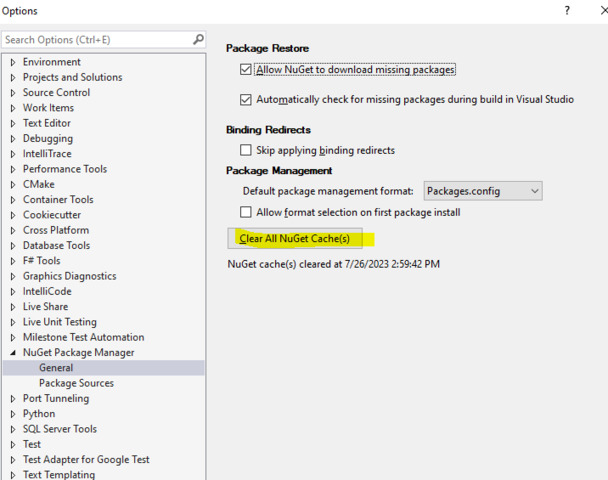Image resolution: width=608 pixels, height=480 pixels.
Task: Select Live Unit Testing in options tree
Action: point(60,322)
